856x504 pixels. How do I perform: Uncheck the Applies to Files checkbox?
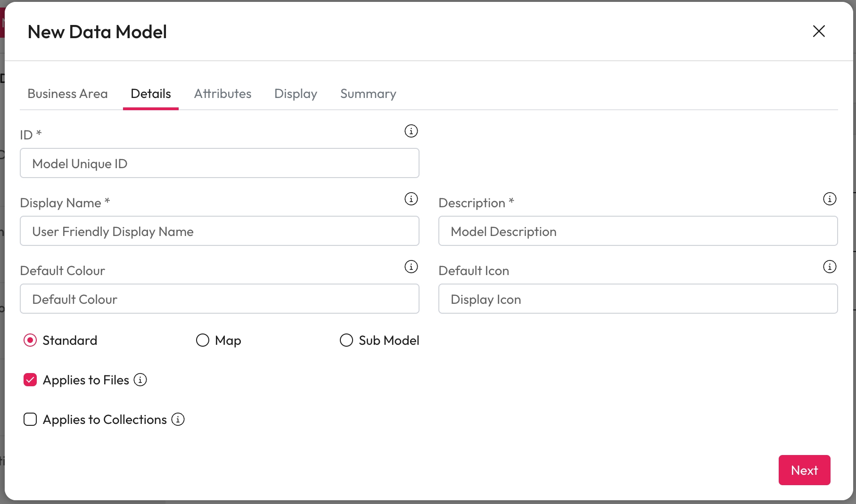coord(30,380)
